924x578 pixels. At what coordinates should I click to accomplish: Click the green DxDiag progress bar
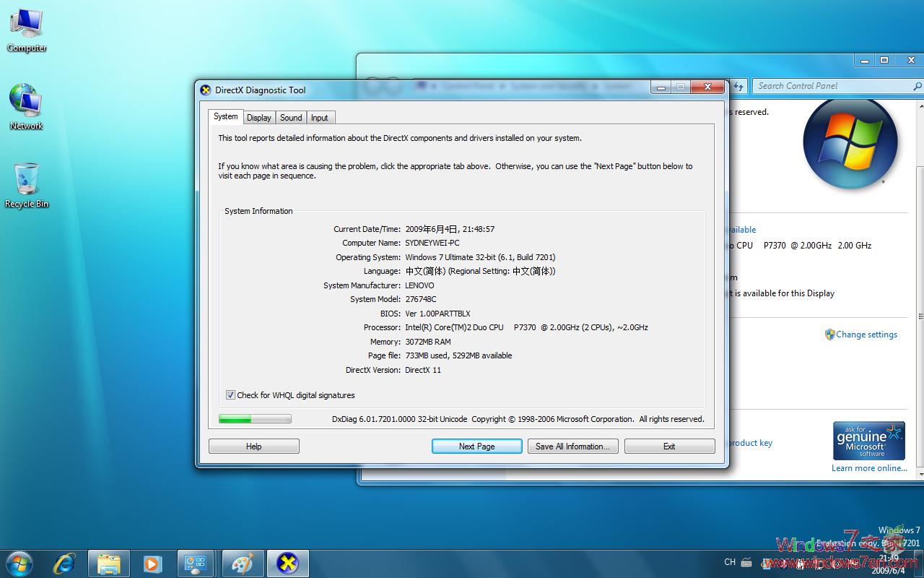[x=255, y=419]
